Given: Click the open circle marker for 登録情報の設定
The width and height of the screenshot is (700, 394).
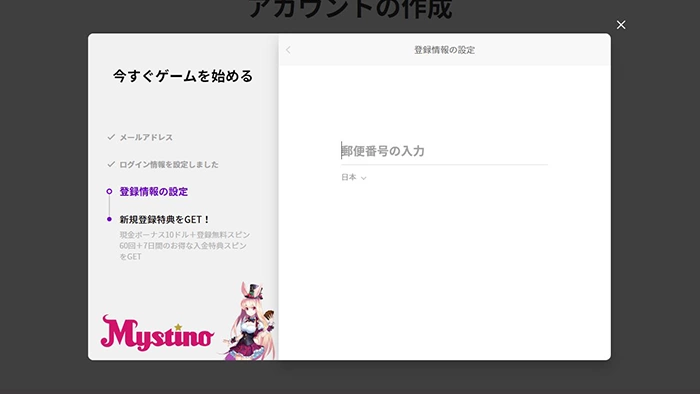Looking at the screenshot, I should point(109,191).
